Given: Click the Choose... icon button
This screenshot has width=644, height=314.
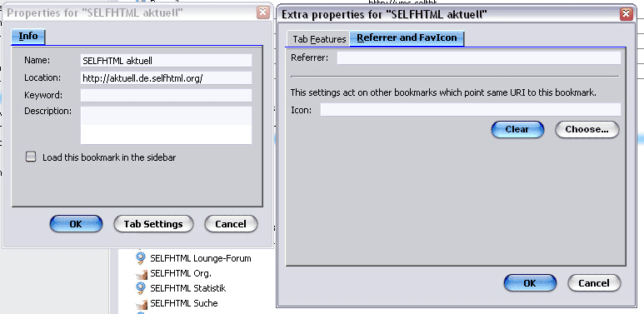Looking at the screenshot, I should point(587,129).
